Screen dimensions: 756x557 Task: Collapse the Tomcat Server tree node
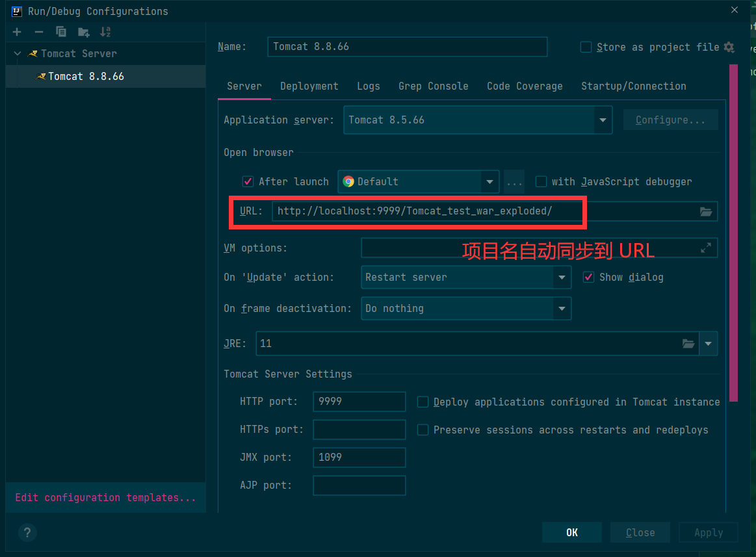[x=18, y=53]
